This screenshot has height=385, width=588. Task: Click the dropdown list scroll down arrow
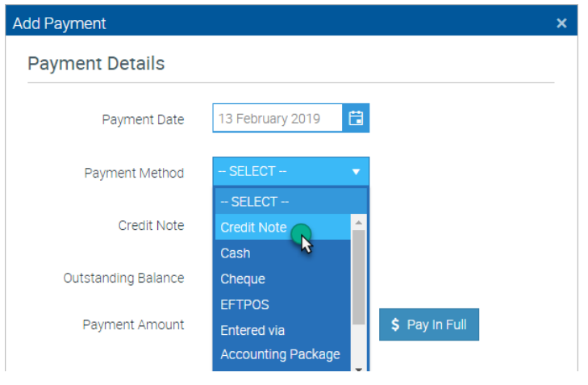[358, 369]
